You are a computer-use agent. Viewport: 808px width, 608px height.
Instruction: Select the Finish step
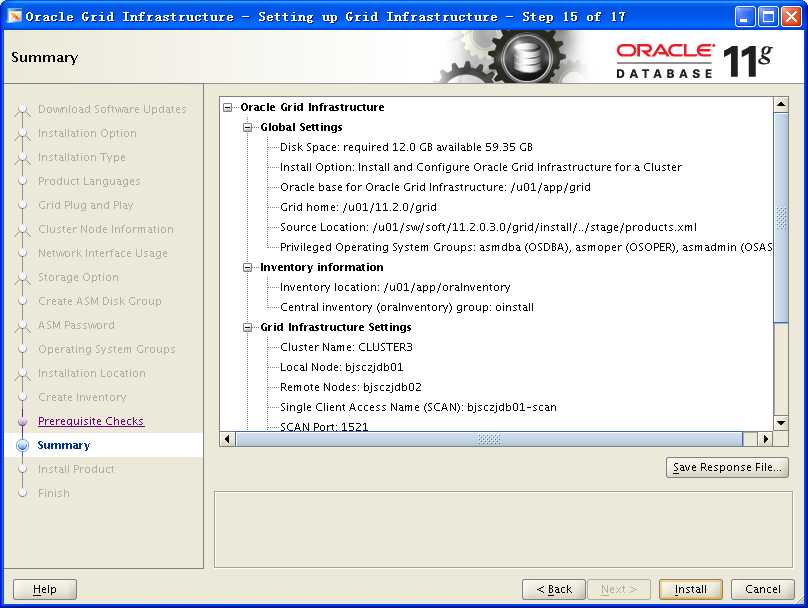[x=54, y=493]
